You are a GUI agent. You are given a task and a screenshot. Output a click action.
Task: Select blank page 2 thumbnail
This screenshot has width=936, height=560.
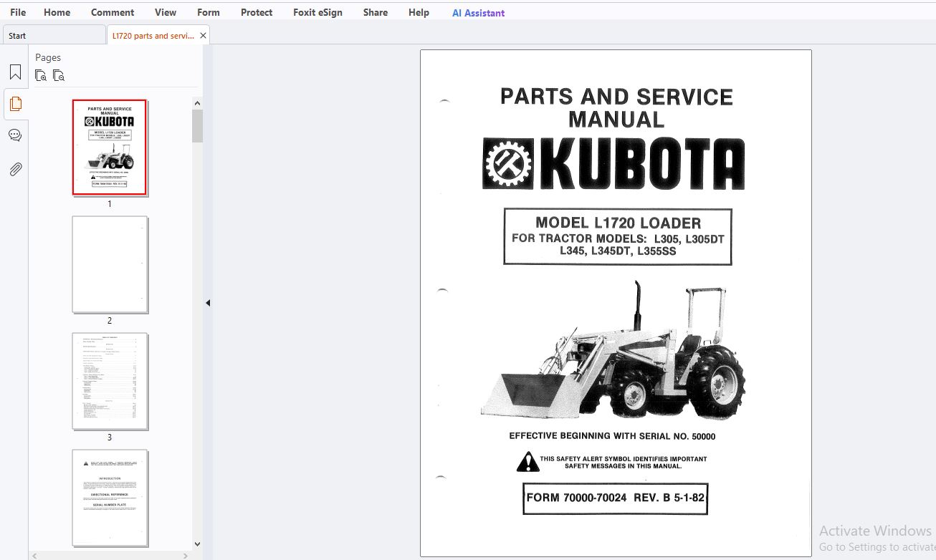(110, 264)
